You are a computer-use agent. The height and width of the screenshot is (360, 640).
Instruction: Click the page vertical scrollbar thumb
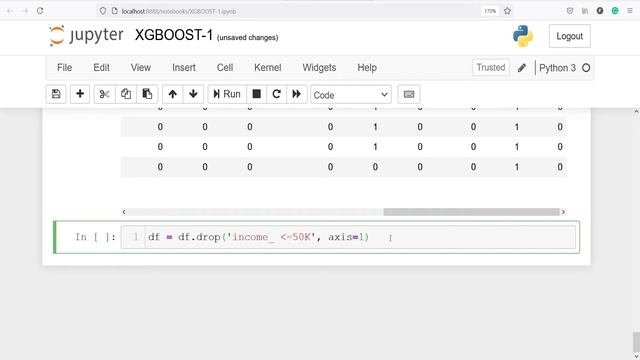coord(636,342)
